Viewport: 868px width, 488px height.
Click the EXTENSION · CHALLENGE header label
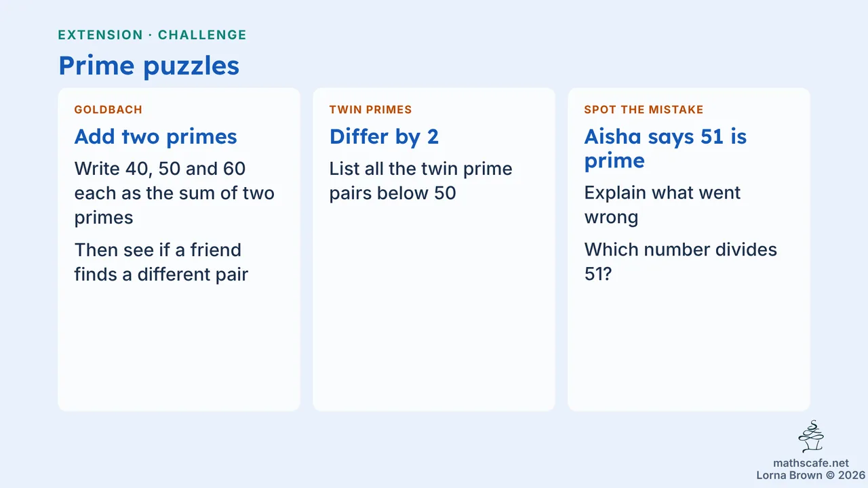152,35
